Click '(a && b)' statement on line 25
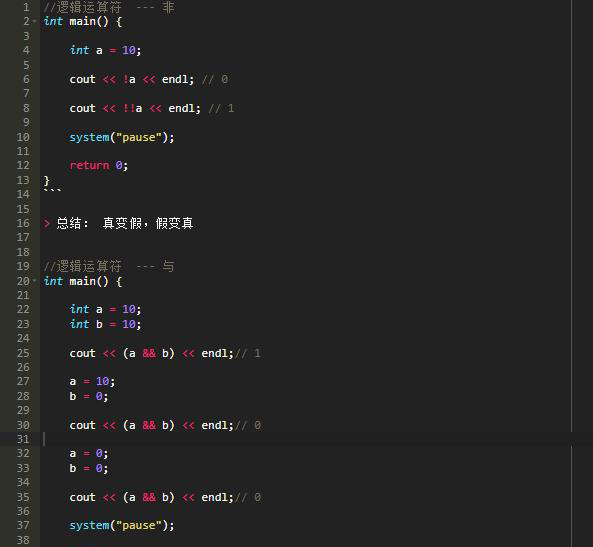 pos(151,353)
